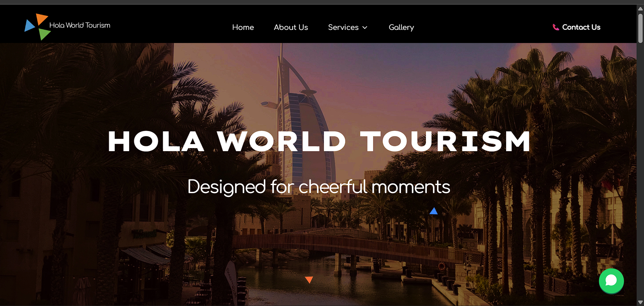
Task: Click the Hola World Tourism triangle logo
Action: (38, 27)
